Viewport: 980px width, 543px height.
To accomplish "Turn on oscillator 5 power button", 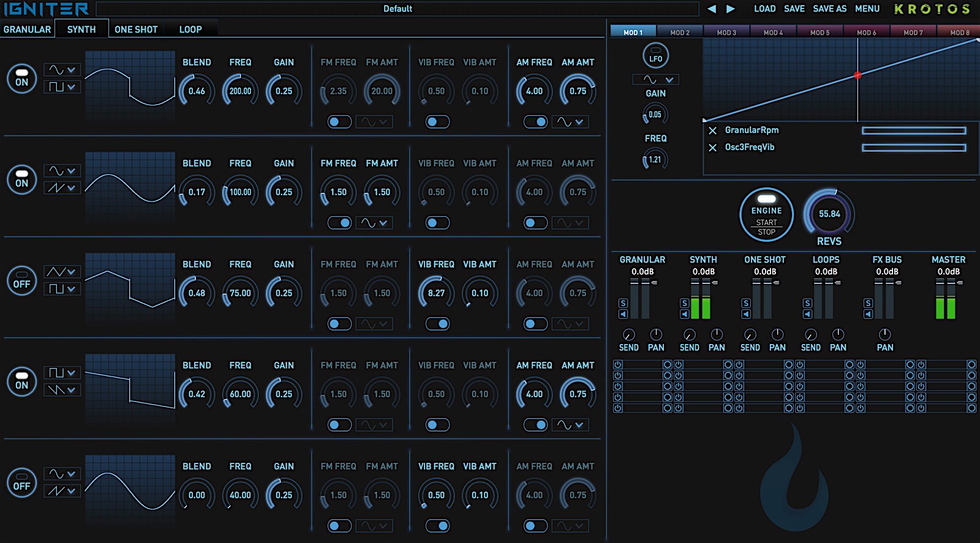I will 21,482.
